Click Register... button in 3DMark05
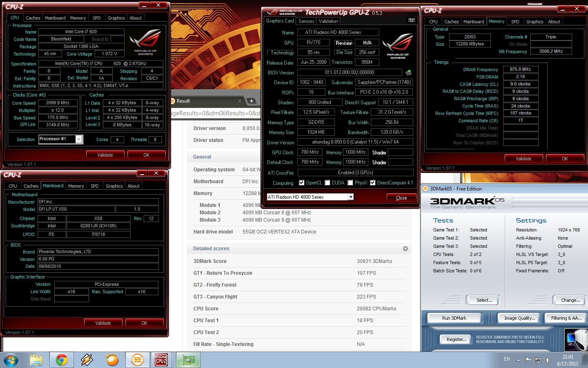This screenshot has height=368, width=588. (x=457, y=339)
